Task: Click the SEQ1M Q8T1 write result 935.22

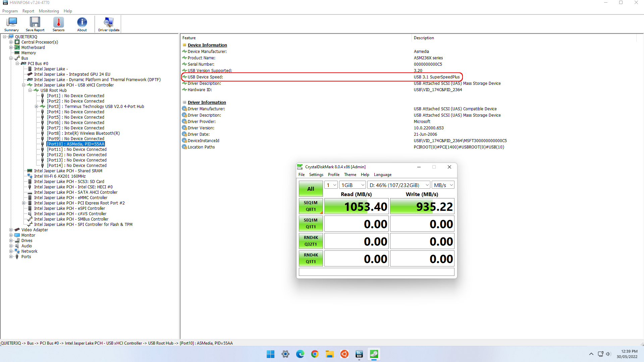Action: click(x=422, y=206)
